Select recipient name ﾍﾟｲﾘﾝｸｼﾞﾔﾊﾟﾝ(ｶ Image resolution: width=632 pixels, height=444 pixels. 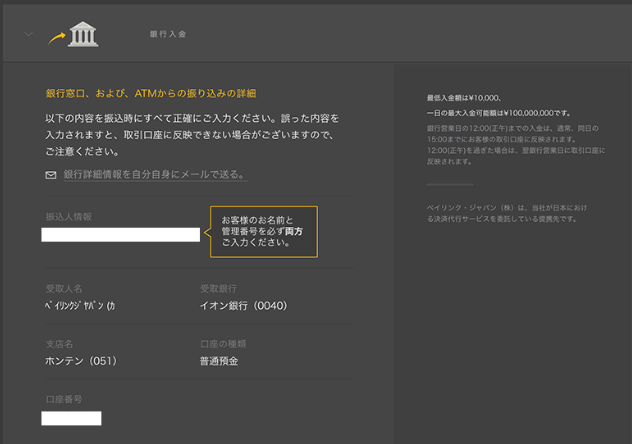pos(80,306)
